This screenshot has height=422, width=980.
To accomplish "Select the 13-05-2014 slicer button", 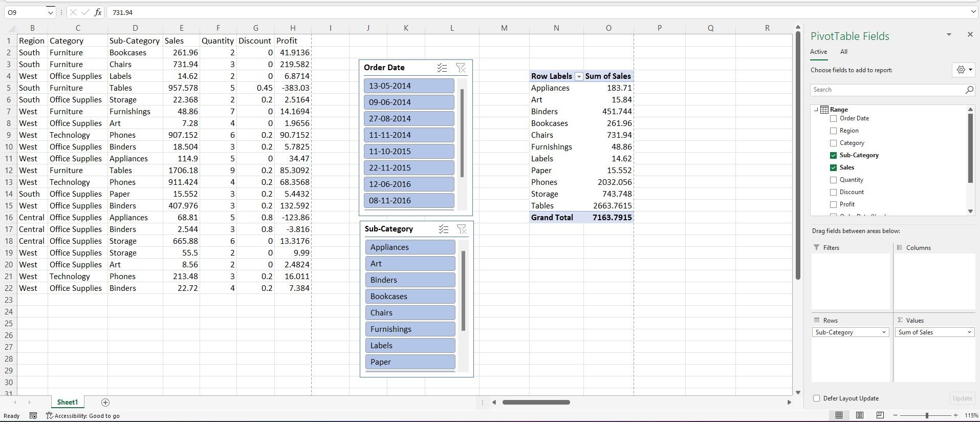I will pyautogui.click(x=409, y=86).
